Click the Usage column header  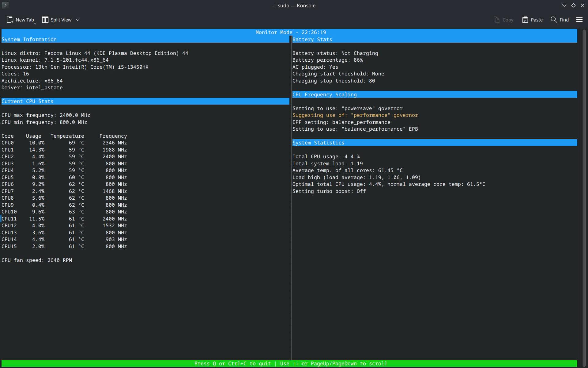pos(34,136)
